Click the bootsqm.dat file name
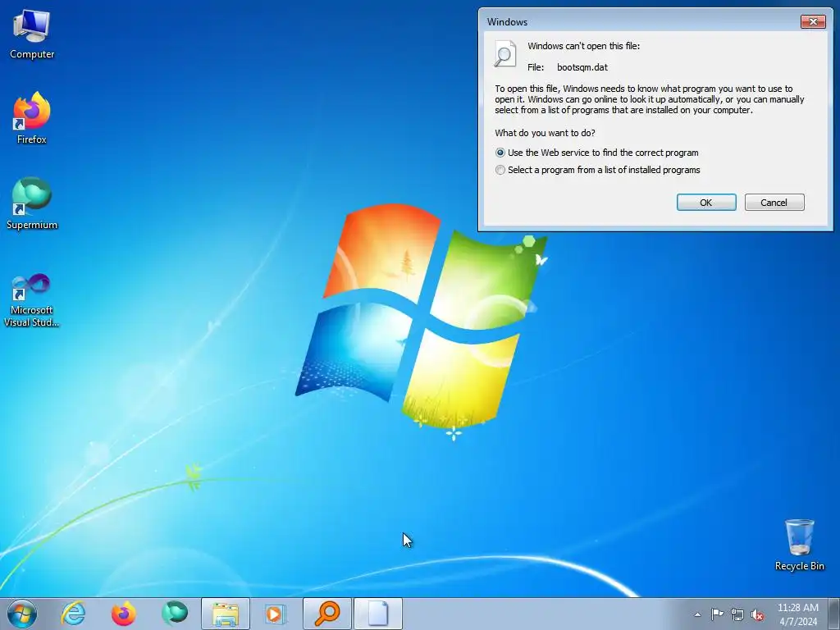840x630 pixels. coord(582,67)
